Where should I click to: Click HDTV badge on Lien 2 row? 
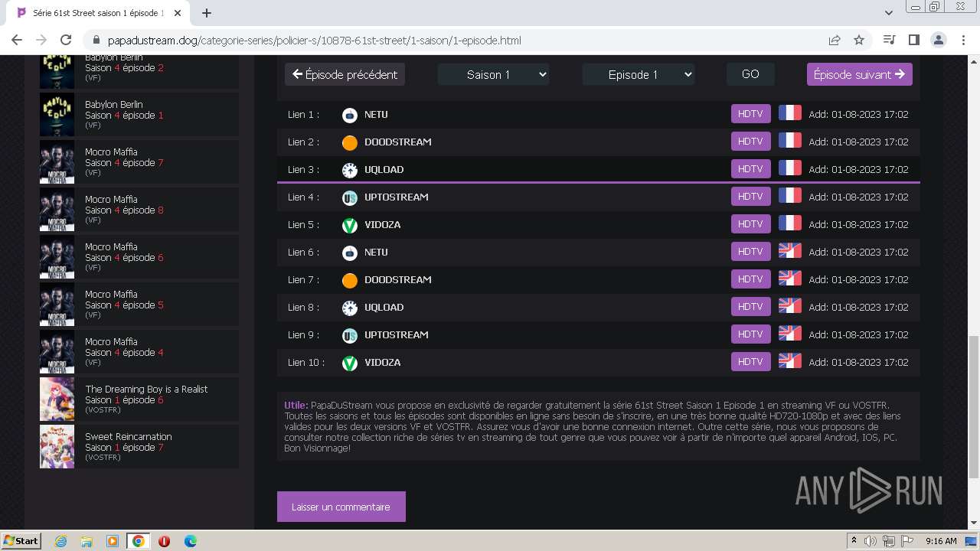(750, 142)
